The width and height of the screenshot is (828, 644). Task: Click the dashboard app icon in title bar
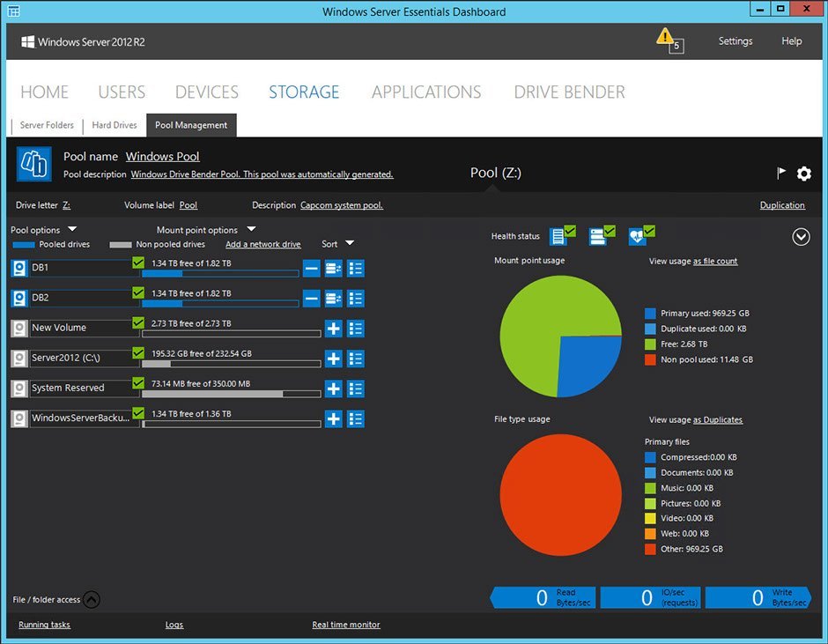14,11
